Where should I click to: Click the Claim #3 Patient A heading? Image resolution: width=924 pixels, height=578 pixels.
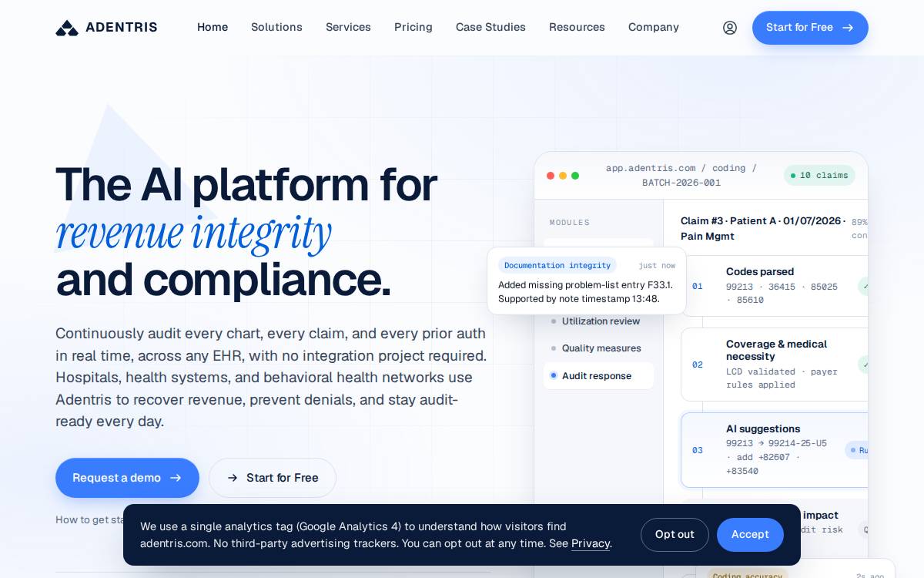(x=763, y=229)
